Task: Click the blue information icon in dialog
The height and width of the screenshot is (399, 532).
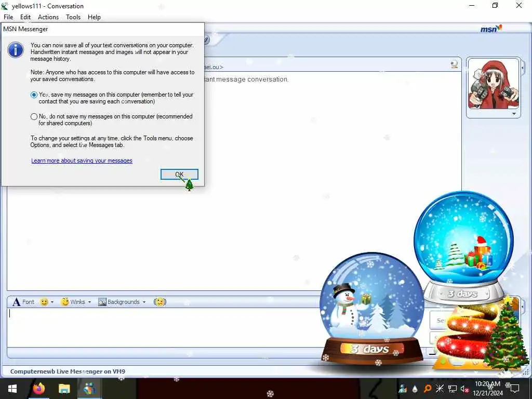Action: [16, 50]
